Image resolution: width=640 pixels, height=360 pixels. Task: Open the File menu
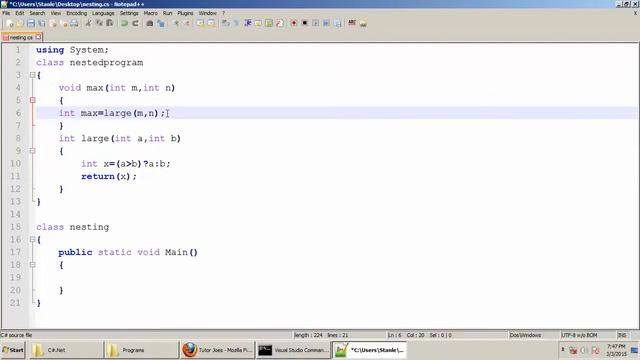click(6, 13)
